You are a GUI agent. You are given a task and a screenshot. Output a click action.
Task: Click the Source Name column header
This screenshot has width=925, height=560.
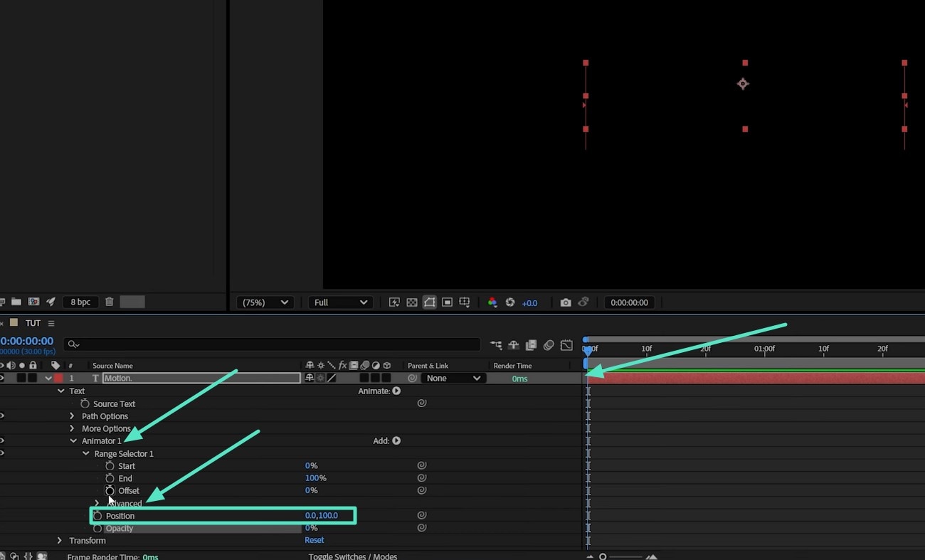tap(112, 366)
